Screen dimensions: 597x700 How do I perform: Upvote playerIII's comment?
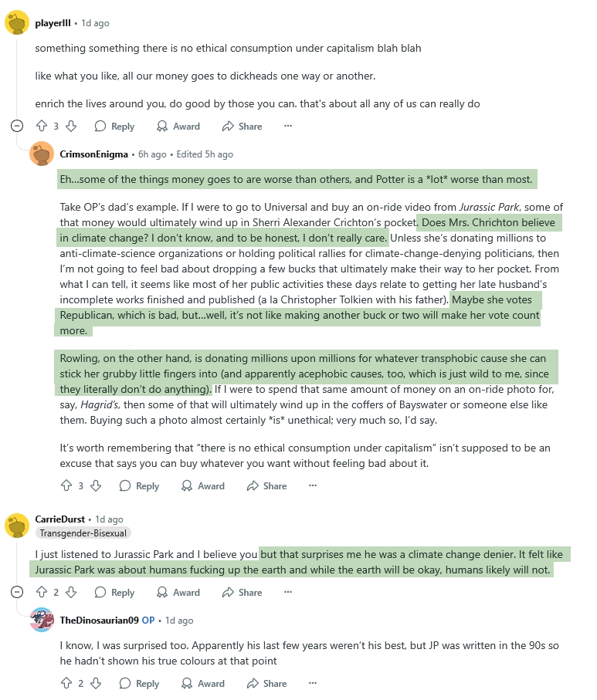42,126
